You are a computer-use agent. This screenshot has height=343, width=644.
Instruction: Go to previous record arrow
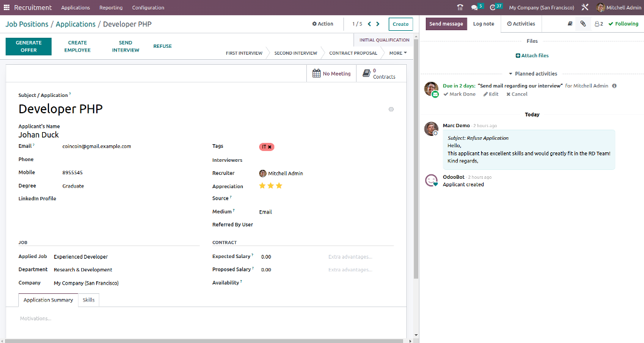point(369,24)
